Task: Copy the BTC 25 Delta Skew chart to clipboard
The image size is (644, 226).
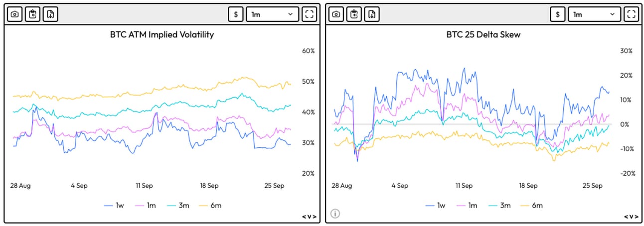Action: [354, 14]
